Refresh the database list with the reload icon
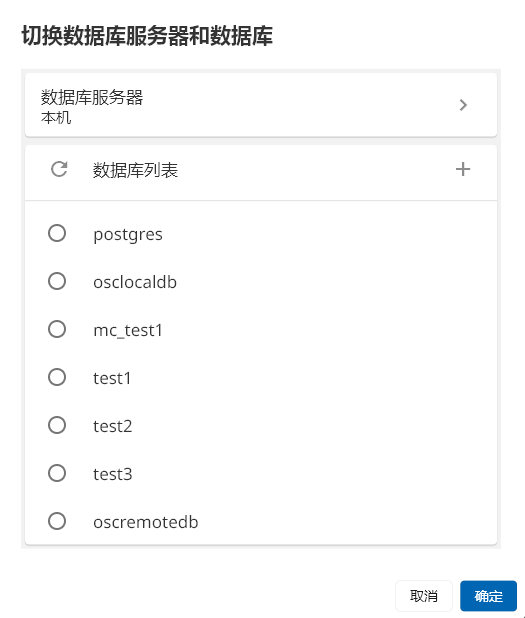The image size is (525, 618). [x=59, y=169]
